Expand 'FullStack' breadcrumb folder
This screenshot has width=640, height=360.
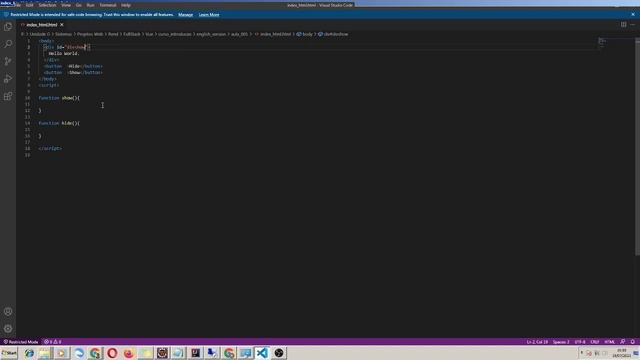click(131, 34)
